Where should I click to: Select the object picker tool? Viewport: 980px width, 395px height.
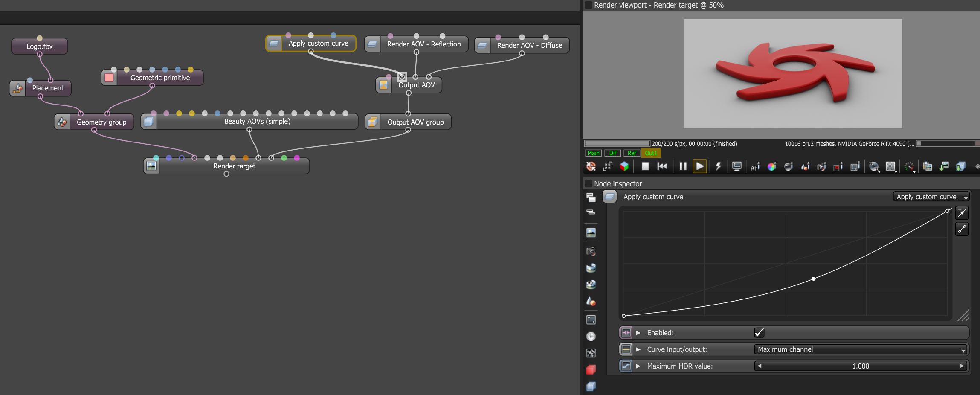click(805, 166)
